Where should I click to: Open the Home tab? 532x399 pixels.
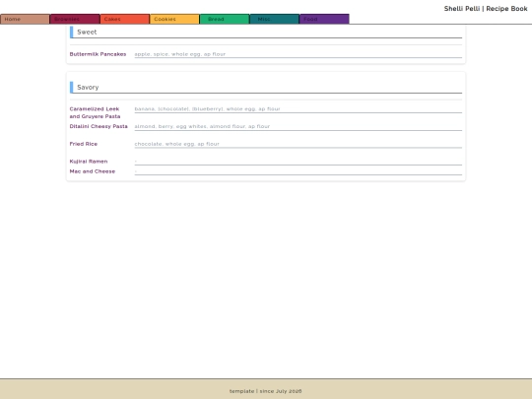click(x=25, y=19)
